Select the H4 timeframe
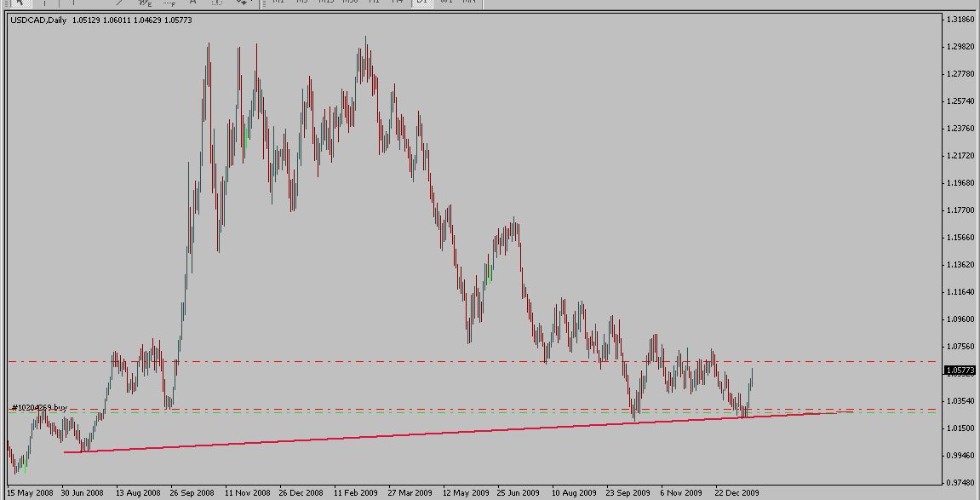 coord(397,3)
